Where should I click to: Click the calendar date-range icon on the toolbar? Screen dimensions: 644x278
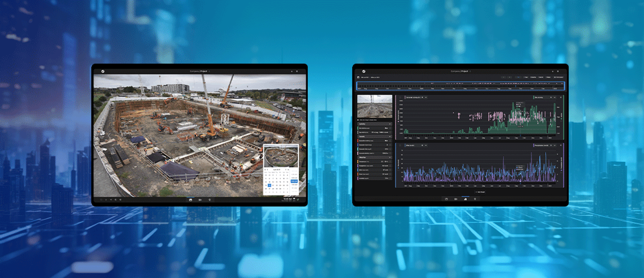tap(358, 77)
